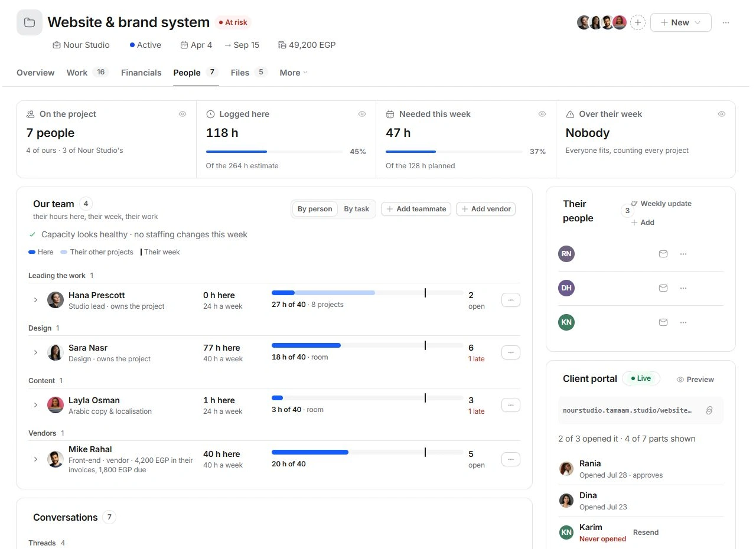756x549 pixels.
Task: Open Sara Nasr row options menu
Action: point(511,352)
